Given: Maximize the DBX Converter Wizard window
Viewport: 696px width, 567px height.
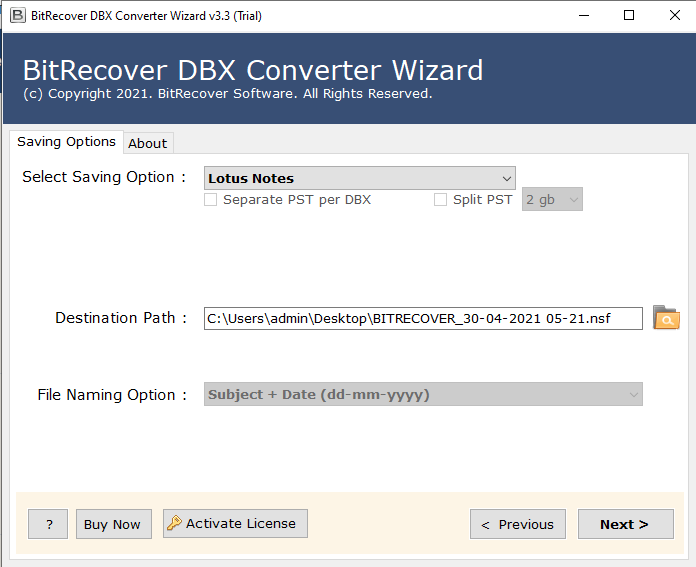Looking at the screenshot, I should click(628, 16).
